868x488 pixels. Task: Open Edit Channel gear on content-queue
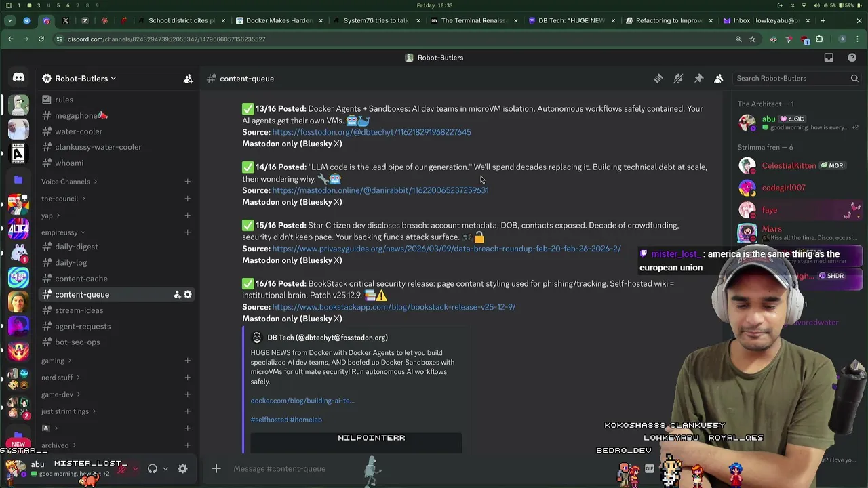(x=188, y=295)
